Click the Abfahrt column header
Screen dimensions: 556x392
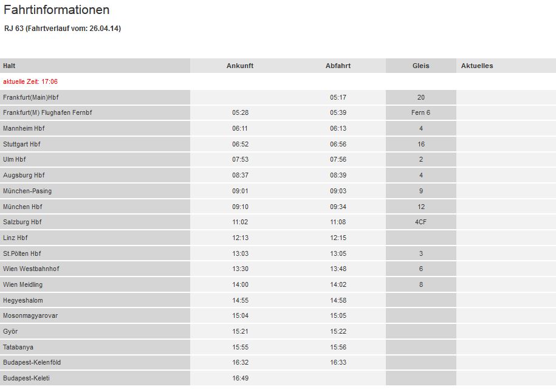tap(338, 66)
